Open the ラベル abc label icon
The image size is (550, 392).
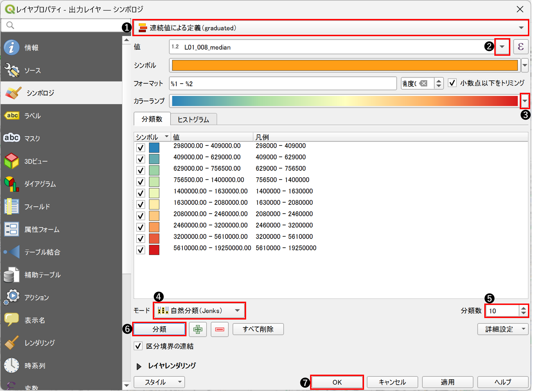11,115
